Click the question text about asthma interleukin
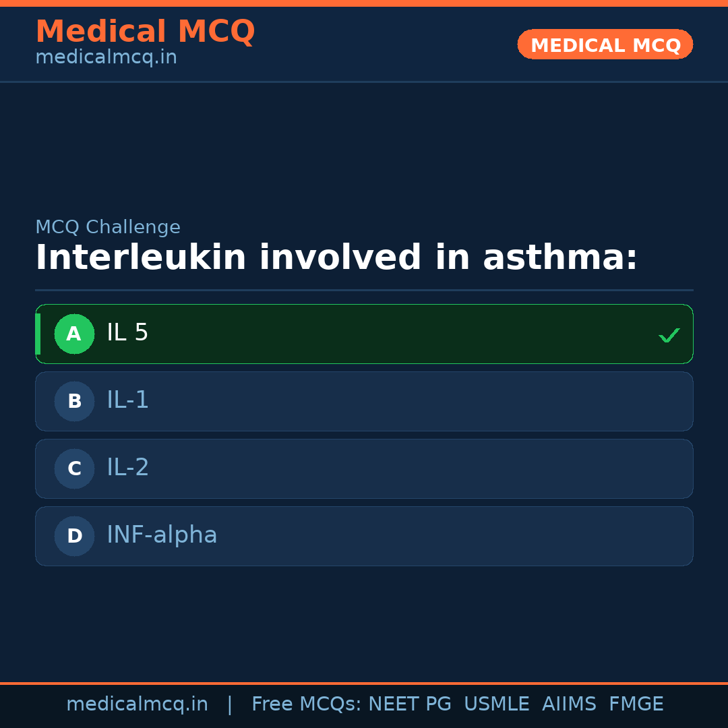Viewport: 728px width, 728px height. [336, 258]
